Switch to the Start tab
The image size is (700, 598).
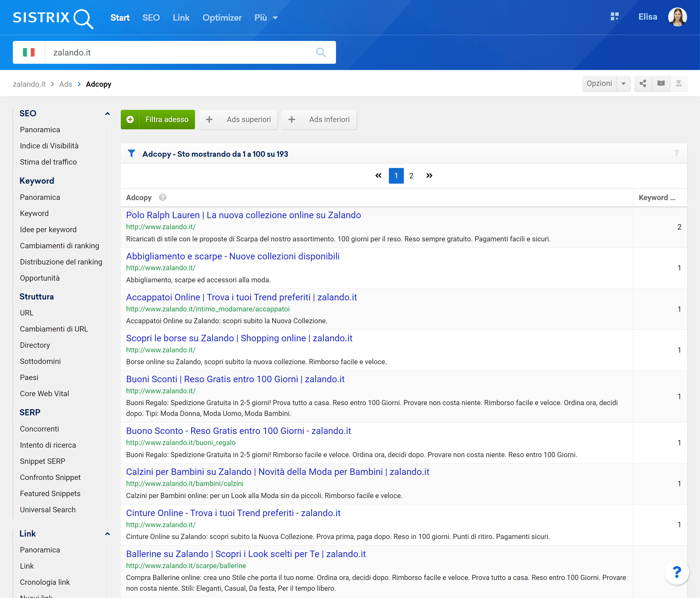pos(120,18)
